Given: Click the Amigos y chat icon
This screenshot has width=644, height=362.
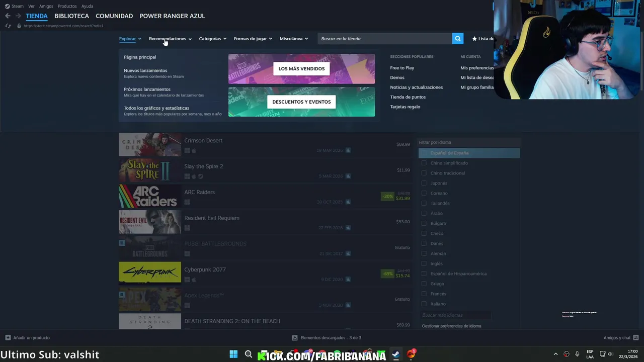Looking at the screenshot, I should click(636, 338).
